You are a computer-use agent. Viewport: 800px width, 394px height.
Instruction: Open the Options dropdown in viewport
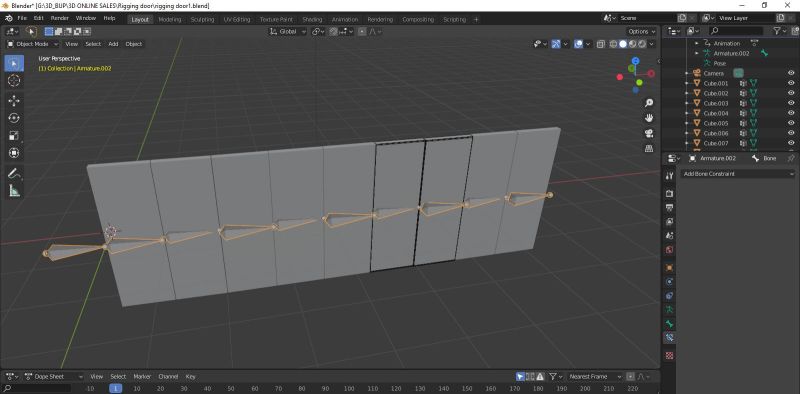coord(641,32)
